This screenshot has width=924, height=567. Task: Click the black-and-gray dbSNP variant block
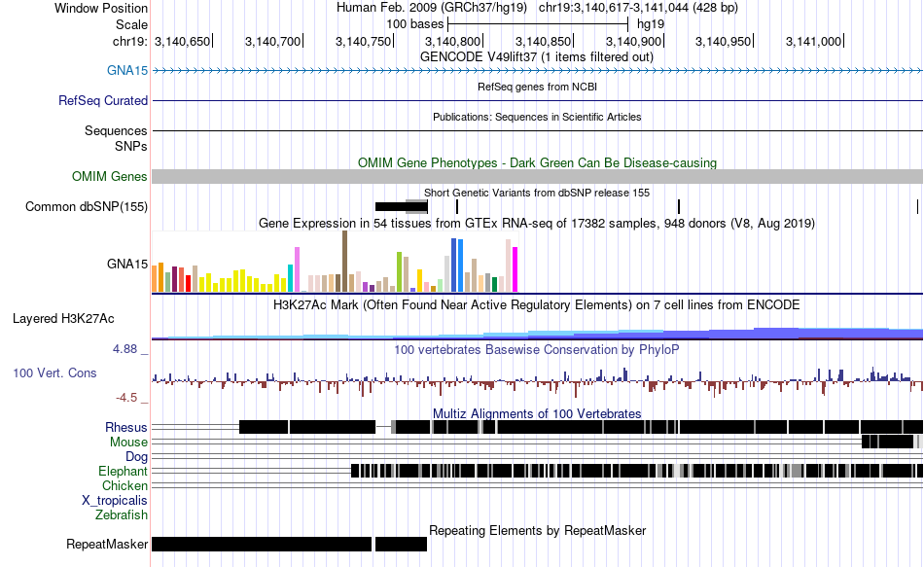click(x=402, y=206)
